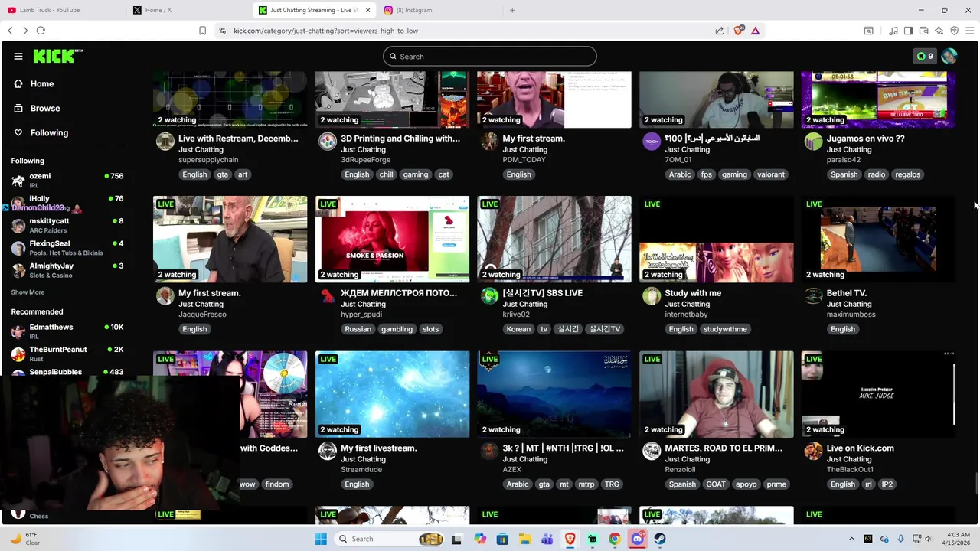The width and height of the screenshot is (980, 551).
Task: Open SBS LIVE stream thumbnail
Action: (x=554, y=239)
